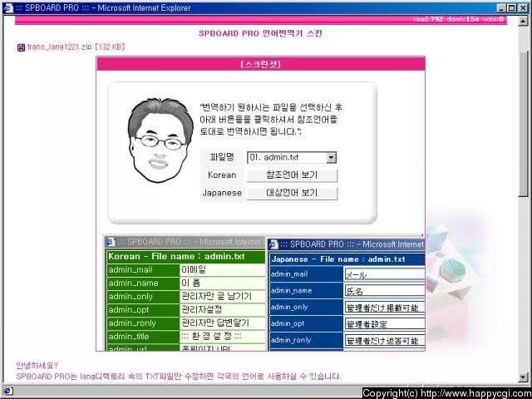Click the page icon in the status bar

(8, 391)
